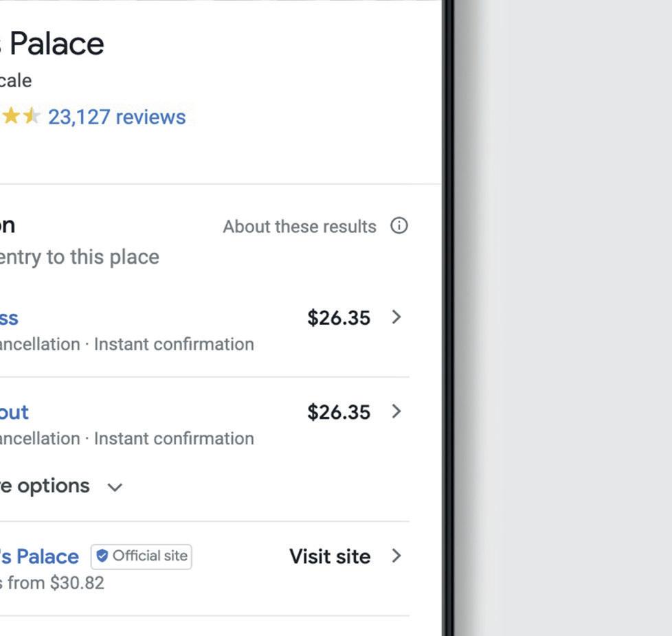Open the 23,127 reviews link

pyautogui.click(x=117, y=117)
